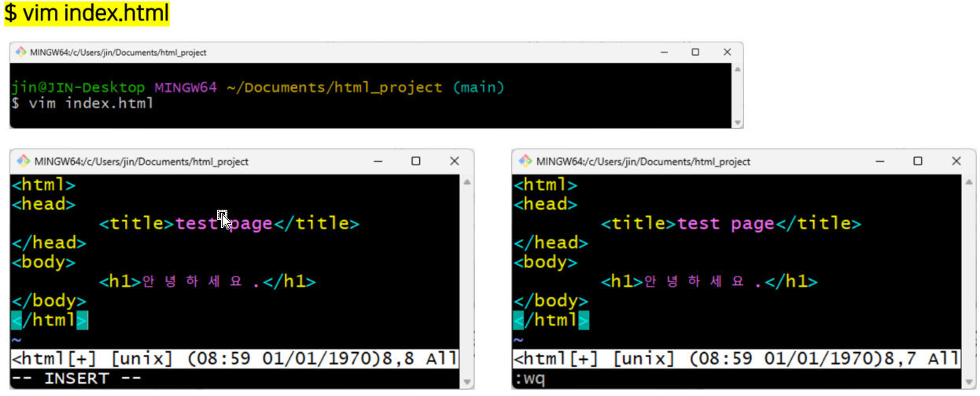The height and width of the screenshot is (396, 980).
Task: Click '-- INSERT --' mode indicator in left window
Action: point(76,379)
